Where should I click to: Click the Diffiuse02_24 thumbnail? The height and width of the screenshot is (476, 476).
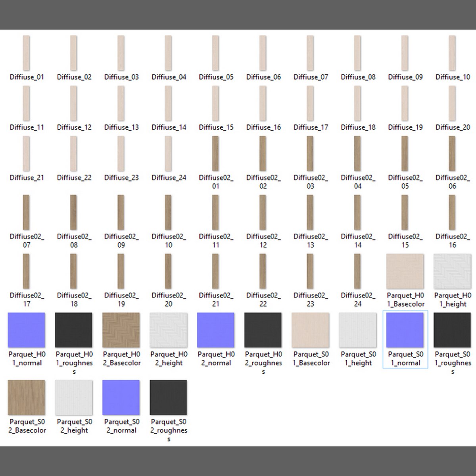pyautogui.click(x=357, y=271)
